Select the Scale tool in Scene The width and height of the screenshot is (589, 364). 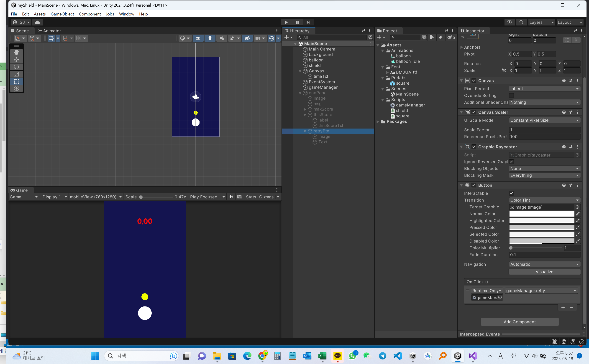pos(16,74)
